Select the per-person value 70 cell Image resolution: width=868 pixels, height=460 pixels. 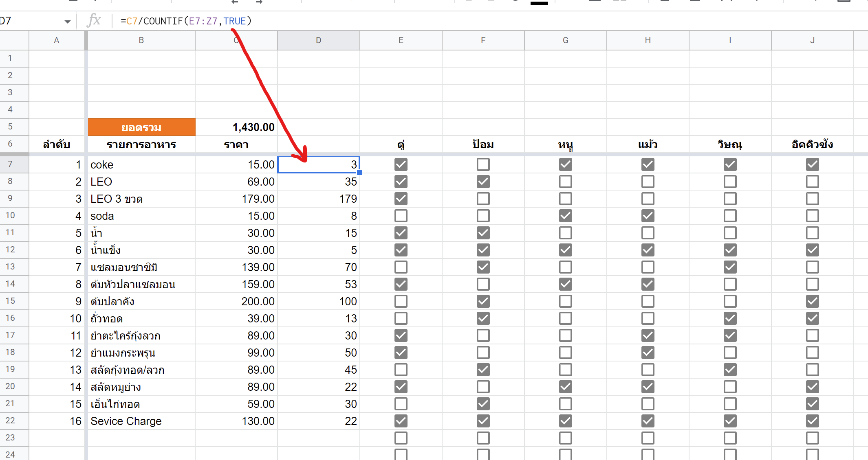tap(318, 267)
